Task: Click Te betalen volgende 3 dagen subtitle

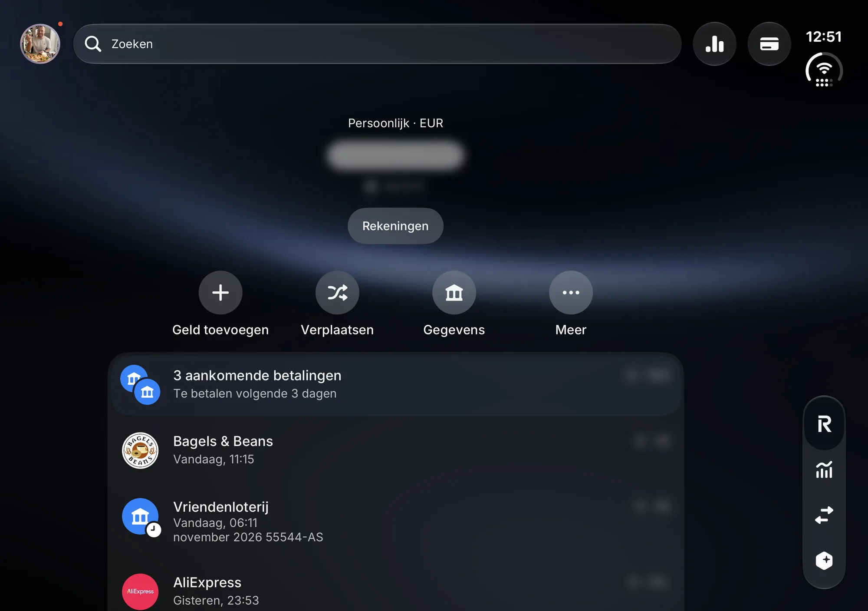Action: 255,393
